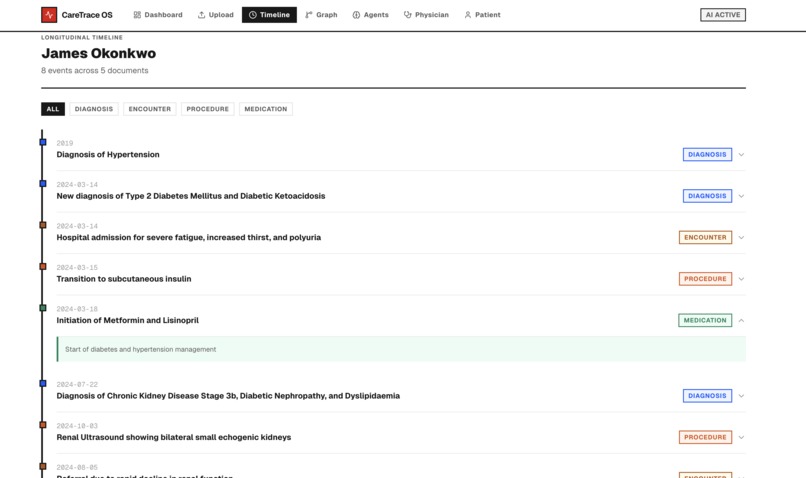Click the Hospital admission timeline marker

click(43, 225)
